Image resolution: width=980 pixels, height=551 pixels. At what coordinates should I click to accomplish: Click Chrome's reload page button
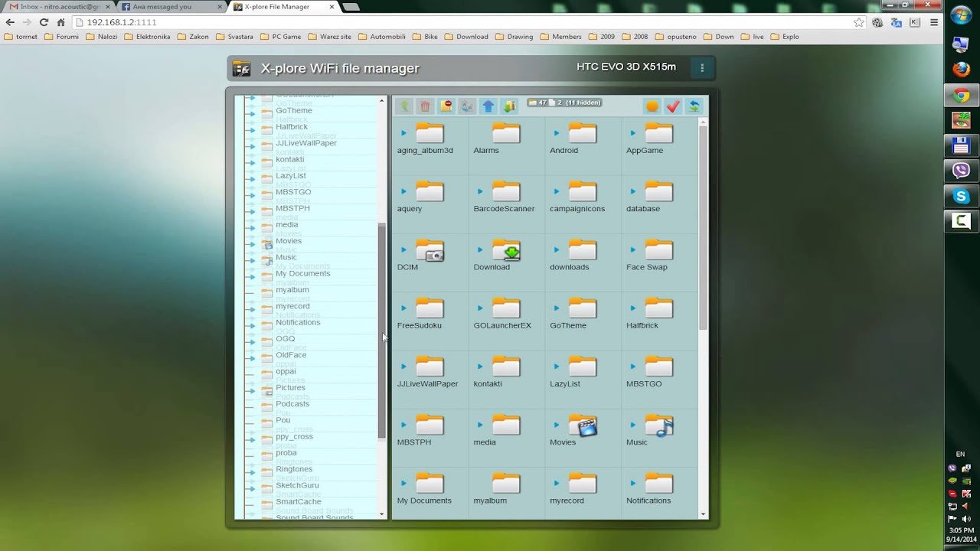coord(44,22)
